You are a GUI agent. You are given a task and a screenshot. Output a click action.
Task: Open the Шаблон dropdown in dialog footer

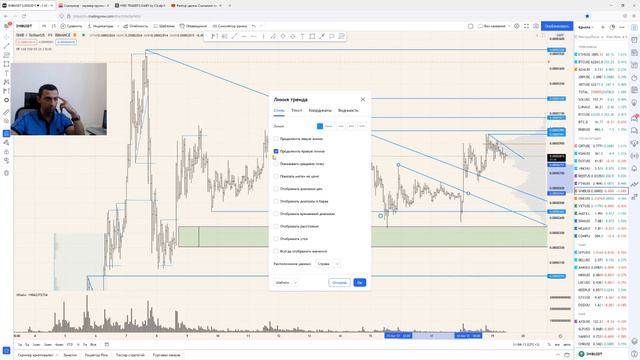click(286, 282)
